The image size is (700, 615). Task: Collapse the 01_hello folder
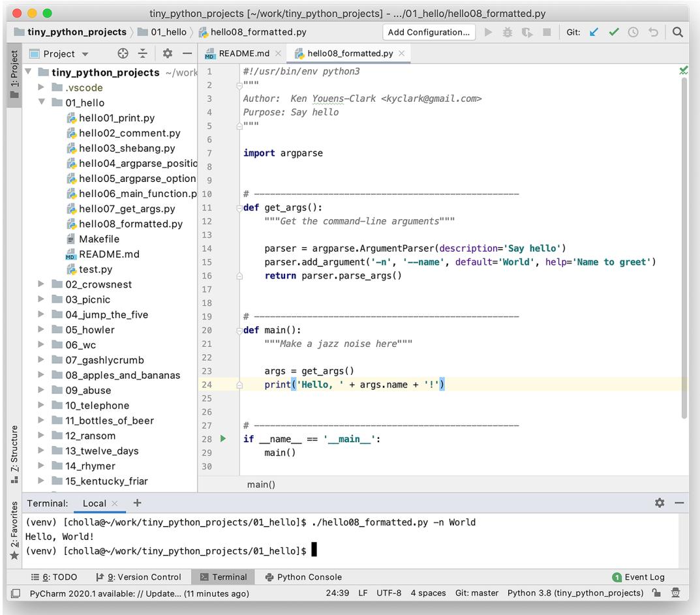pos(41,102)
